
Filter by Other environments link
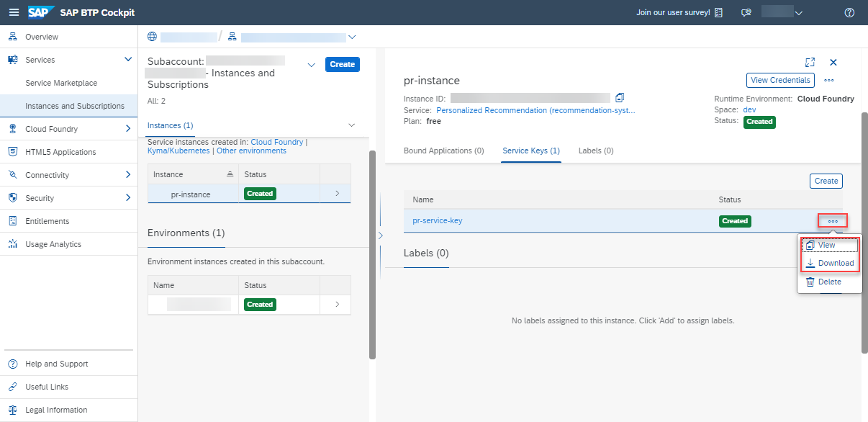251,151
